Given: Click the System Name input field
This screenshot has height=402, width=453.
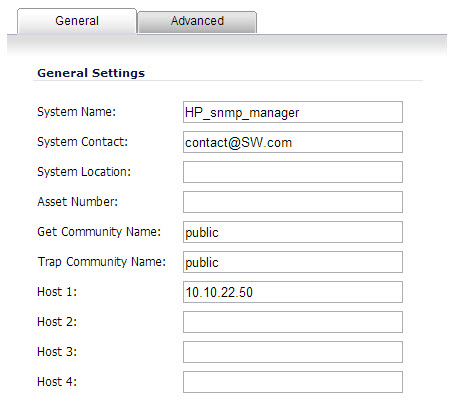Looking at the screenshot, I should click(x=293, y=112).
